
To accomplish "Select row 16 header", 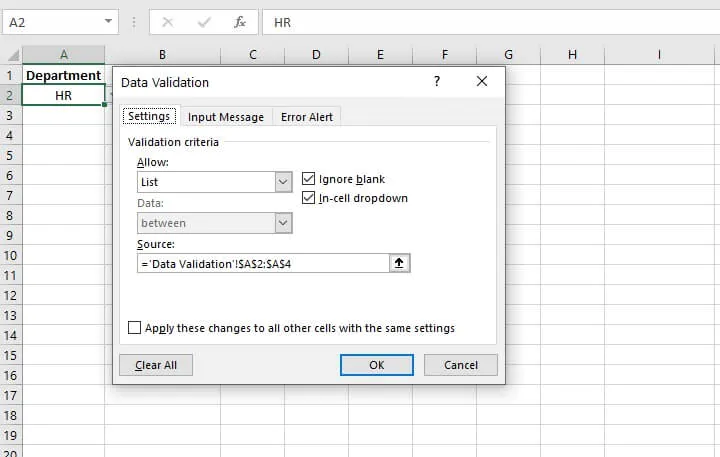I will pos(10,375).
